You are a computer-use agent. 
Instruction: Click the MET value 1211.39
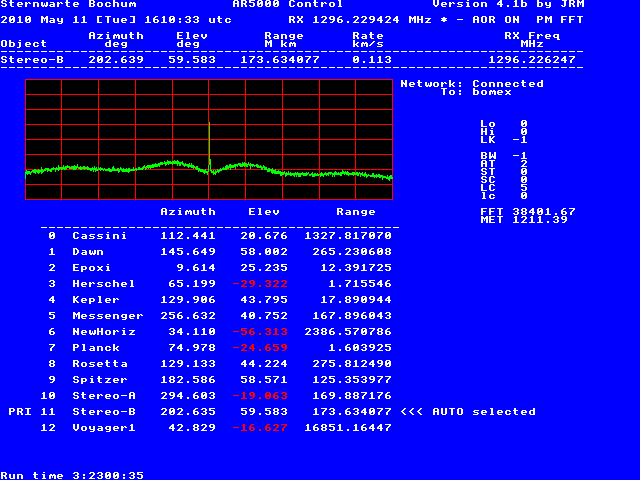pos(540,220)
